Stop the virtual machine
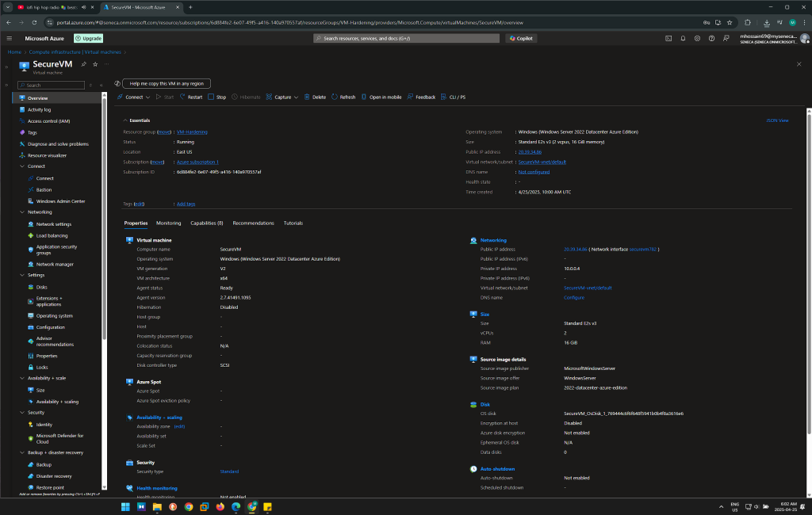This screenshot has height=515, width=812. click(x=217, y=97)
